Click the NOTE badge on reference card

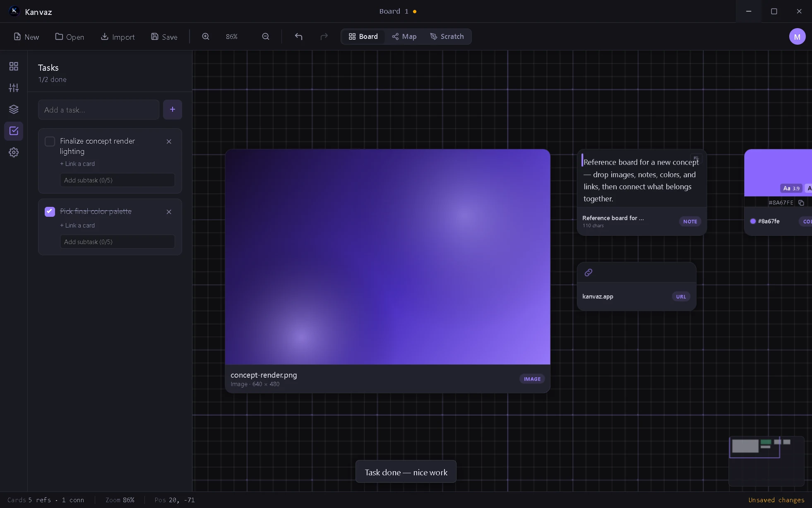point(690,222)
